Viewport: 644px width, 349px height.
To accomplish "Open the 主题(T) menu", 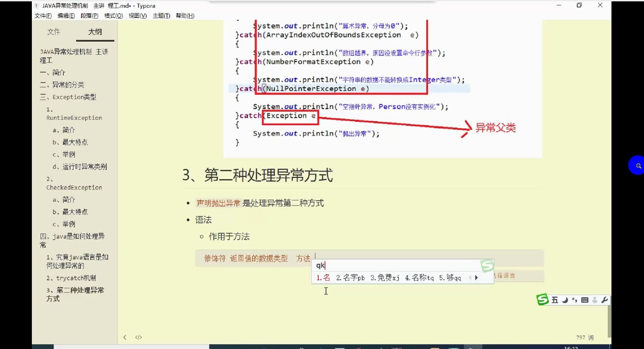I will pos(161,16).
